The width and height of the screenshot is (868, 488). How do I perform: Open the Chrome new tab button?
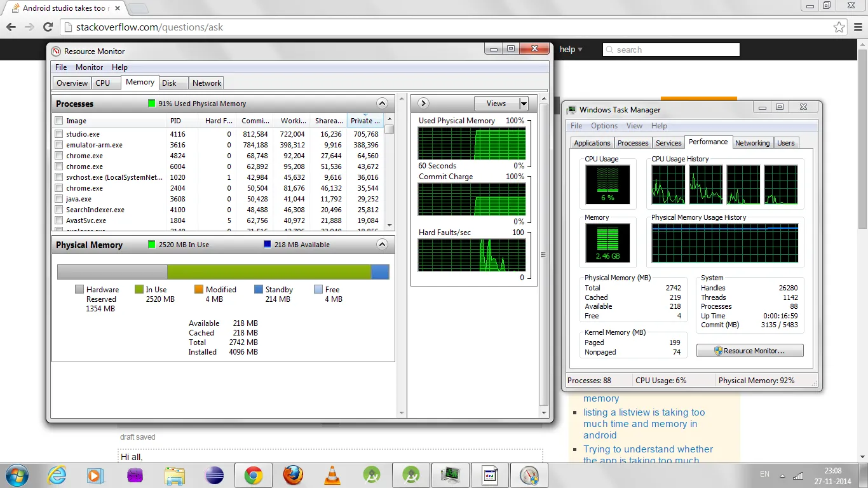(x=139, y=8)
